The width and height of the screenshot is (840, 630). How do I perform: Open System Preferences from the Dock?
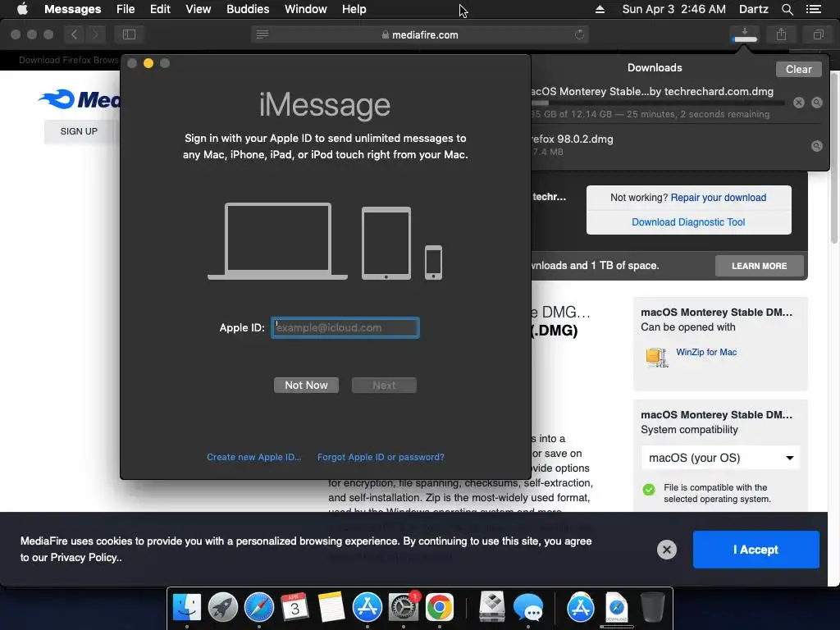pos(404,608)
